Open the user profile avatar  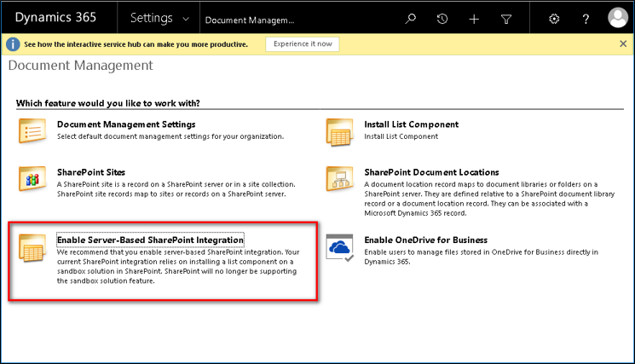(617, 18)
